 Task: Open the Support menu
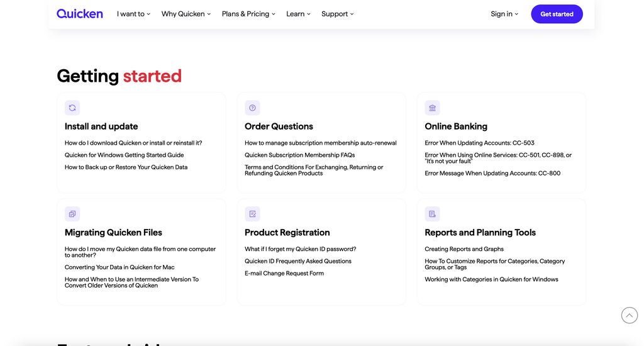pos(338,14)
